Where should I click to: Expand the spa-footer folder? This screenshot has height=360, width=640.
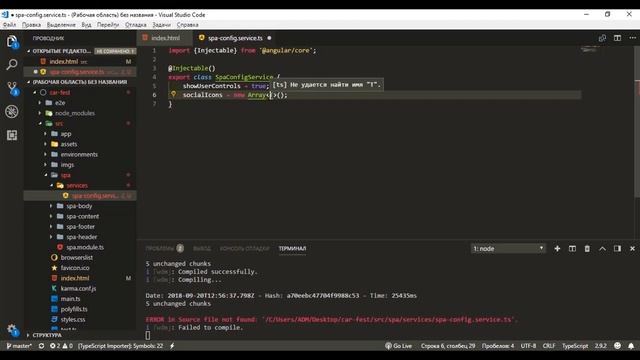80,227
